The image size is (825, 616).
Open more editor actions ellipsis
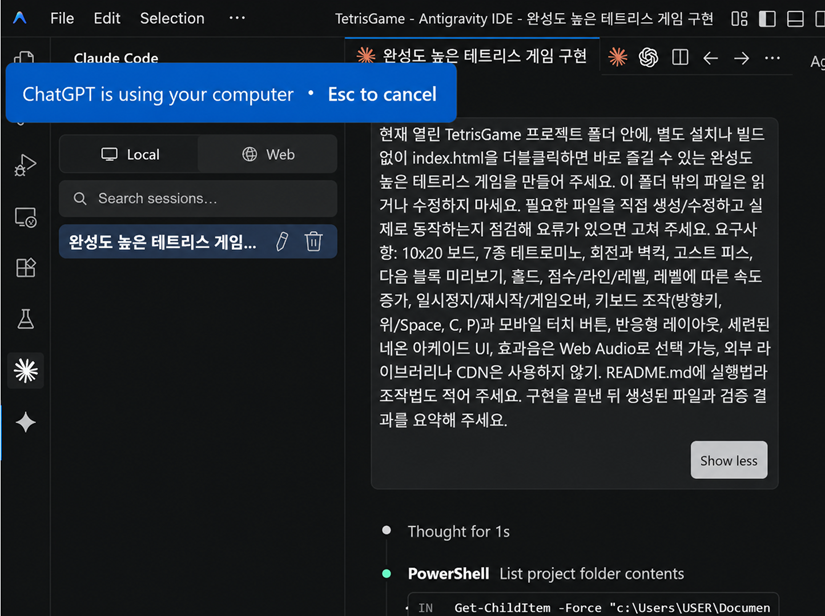772,57
